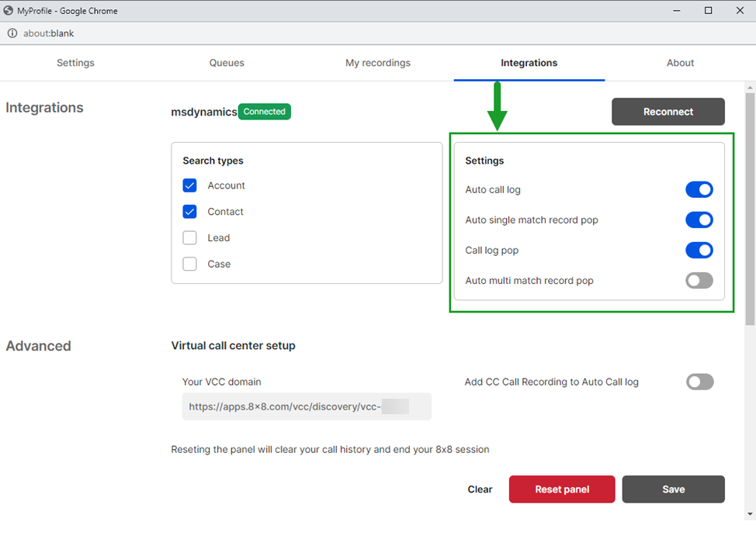Viewport: 756px width, 543px height.
Task: Go to the About tab
Action: coord(680,63)
